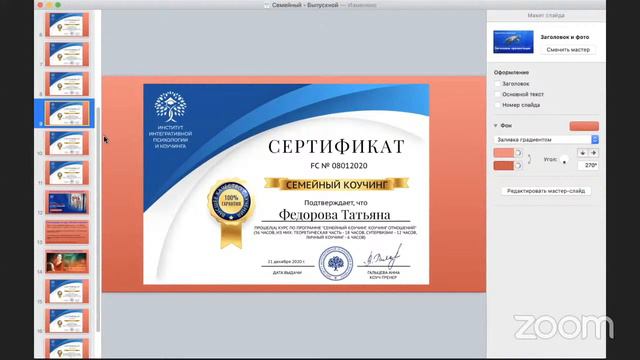
Task: Swap the two gradient colors
Action: pyautogui.click(x=529, y=159)
